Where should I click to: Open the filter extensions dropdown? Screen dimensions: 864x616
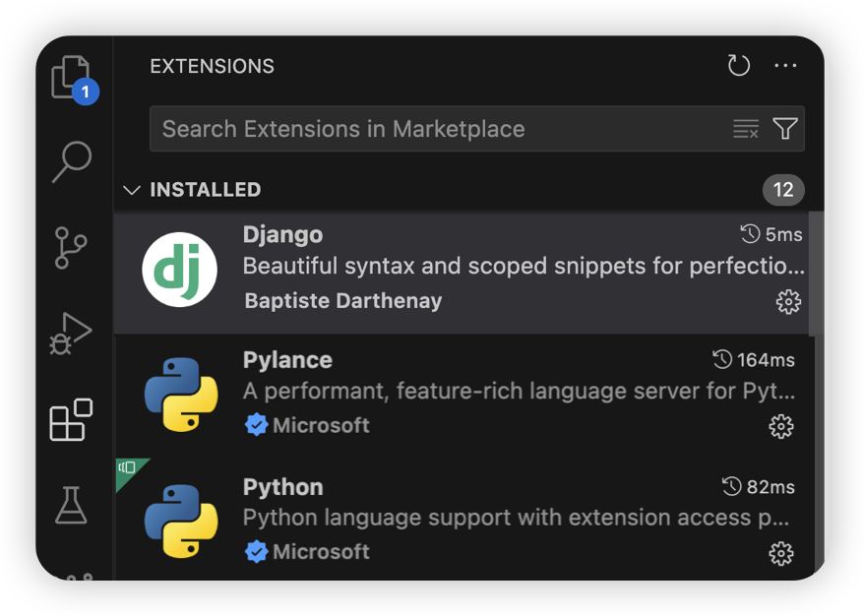[785, 129]
